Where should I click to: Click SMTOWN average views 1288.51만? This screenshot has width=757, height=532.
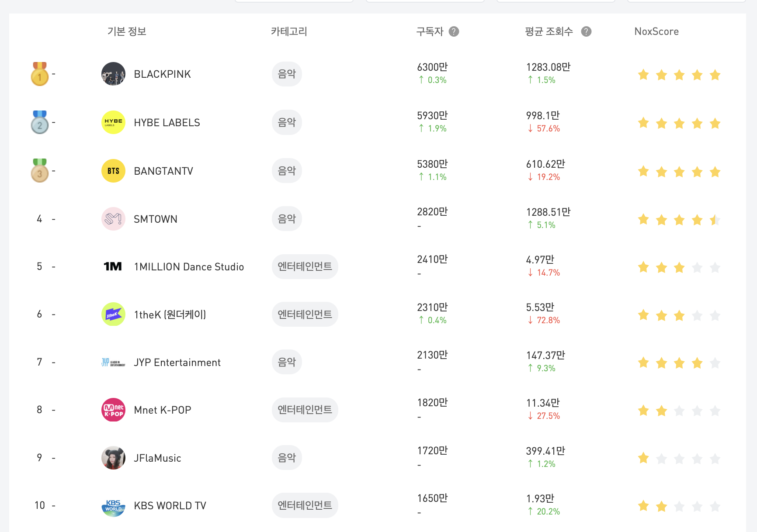[x=548, y=212]
